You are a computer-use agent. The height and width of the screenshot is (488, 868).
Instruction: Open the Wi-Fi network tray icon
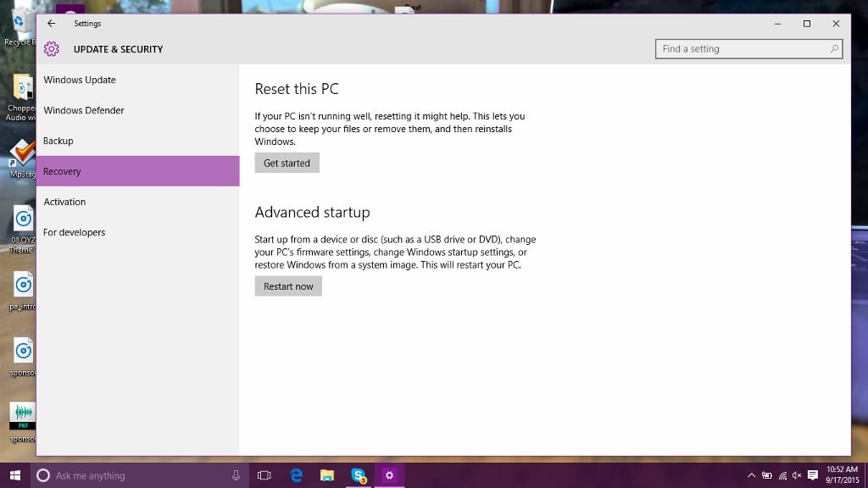click(x=782, y=475)
